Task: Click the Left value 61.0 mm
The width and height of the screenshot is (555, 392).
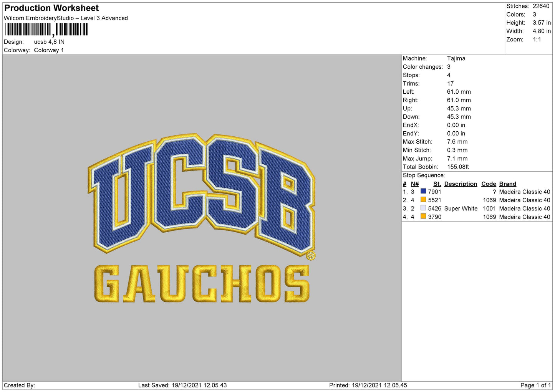Action: (x=459, y=92)
